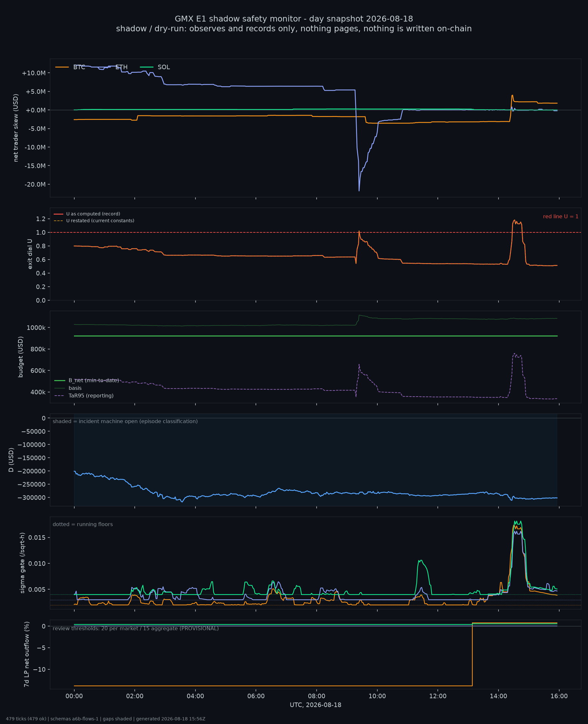Click the '−150000' tick label
This screenshot has height=724, width=588.
click(x=32, y=458)
